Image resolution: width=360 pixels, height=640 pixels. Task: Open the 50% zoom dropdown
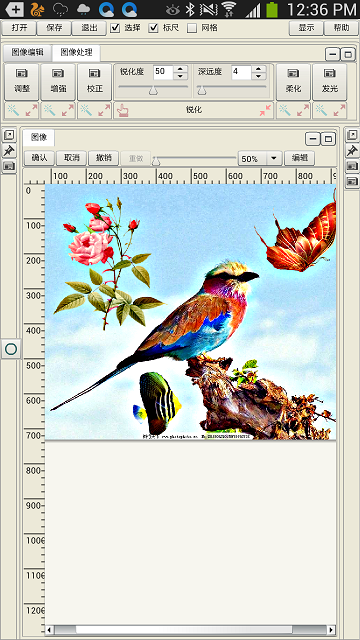pyautogui.click(x=274, y=158)
